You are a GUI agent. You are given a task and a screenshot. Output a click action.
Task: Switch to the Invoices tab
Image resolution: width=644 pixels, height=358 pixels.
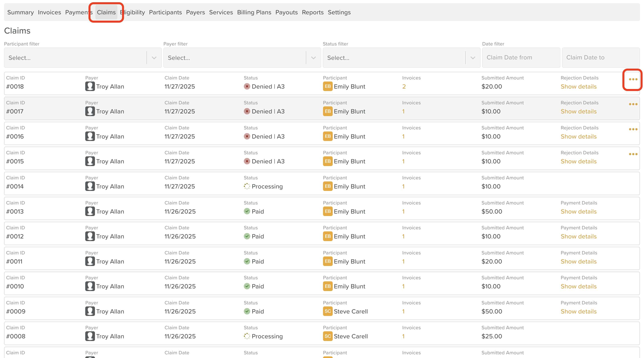coord(49,12)
